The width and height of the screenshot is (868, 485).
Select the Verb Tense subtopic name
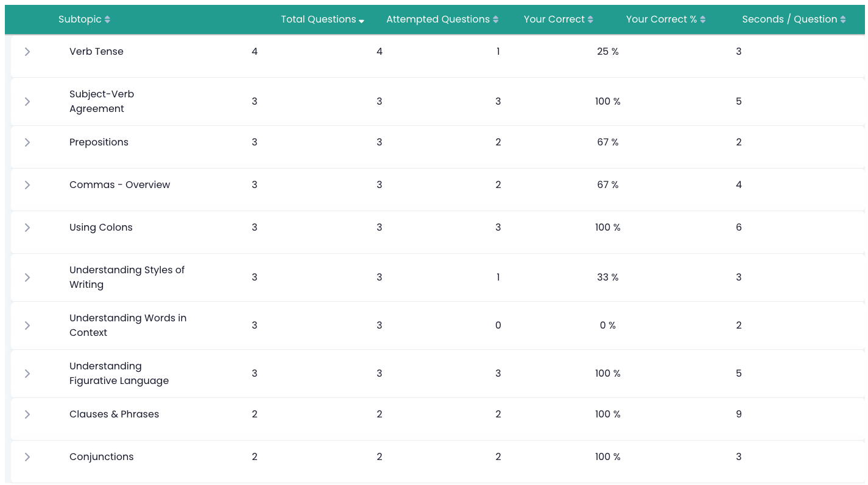pyautogui.click(x=96, y=52)
